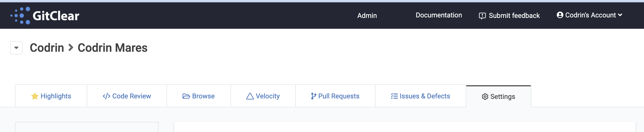
Task: Click the branch icon on Pull Requests
Action: click(314, 96)
